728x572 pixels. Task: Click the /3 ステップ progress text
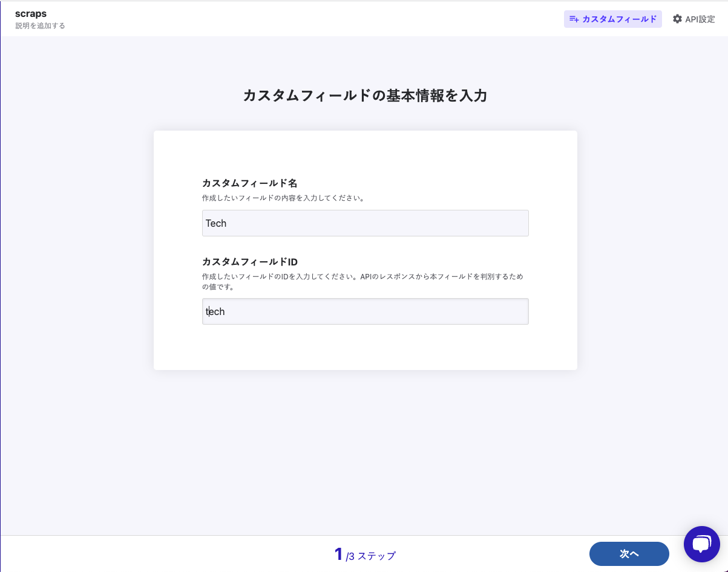pos(371,556)
